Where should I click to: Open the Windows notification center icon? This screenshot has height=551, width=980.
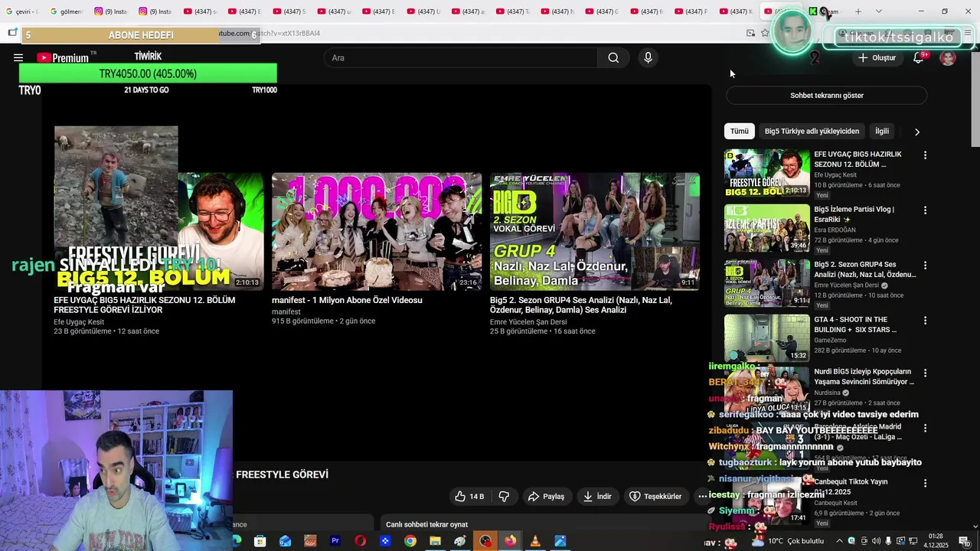click(964, 541)
